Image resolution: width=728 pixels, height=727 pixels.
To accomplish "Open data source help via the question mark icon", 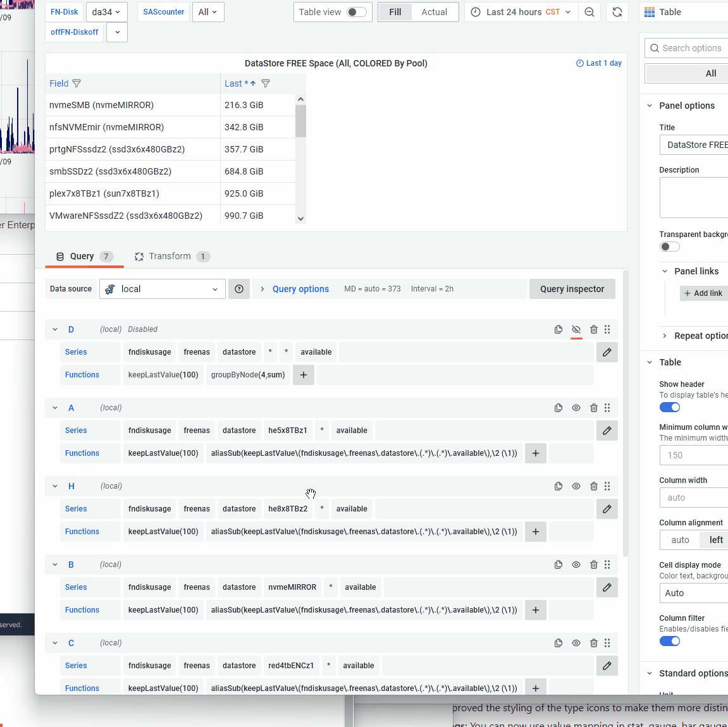I will 239,289.
